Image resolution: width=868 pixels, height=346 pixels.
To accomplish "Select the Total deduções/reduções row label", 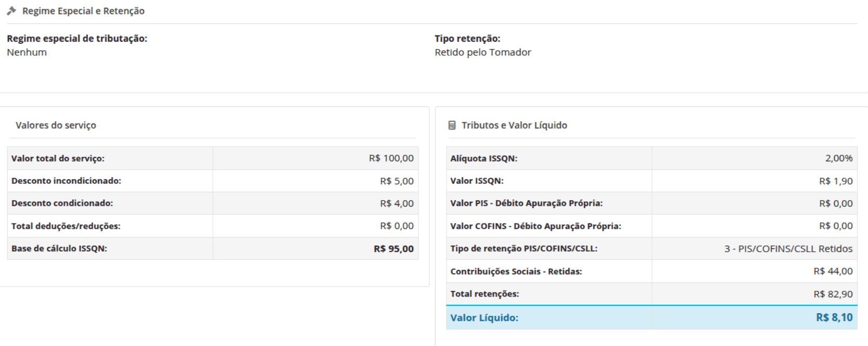I will pyautogui.click(x=66, y=226).
